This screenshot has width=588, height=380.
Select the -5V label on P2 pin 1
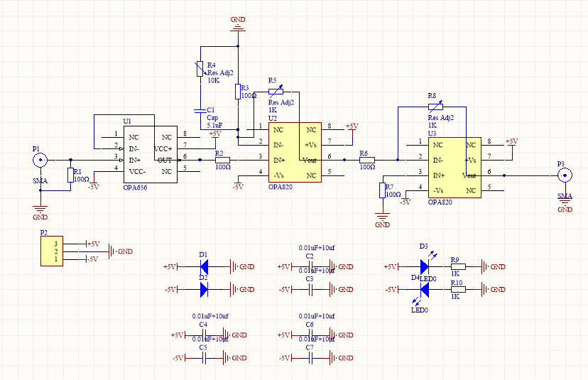(x=92, y=259)
